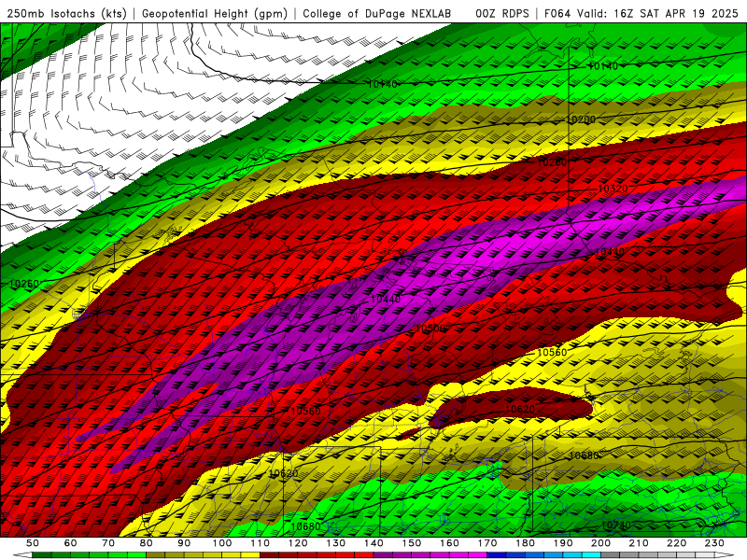This screenshot has height=560, width=747.
Task: Click the legend value 140
Action: tap(373, 543)
